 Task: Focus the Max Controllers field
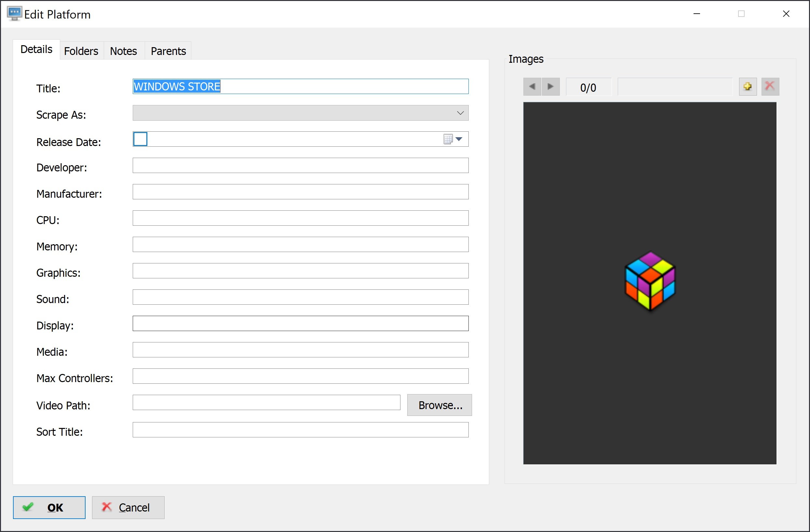[301, 376]
